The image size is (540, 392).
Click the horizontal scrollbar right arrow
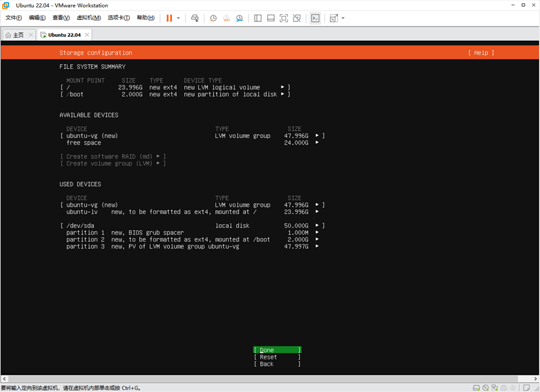pos(536,379)
